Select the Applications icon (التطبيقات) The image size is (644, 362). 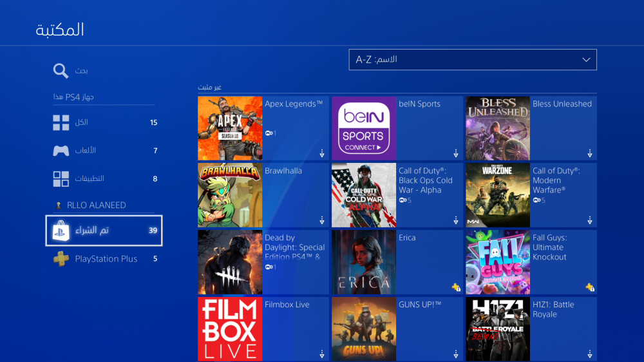pyautogui.click(x=61, y=178)
